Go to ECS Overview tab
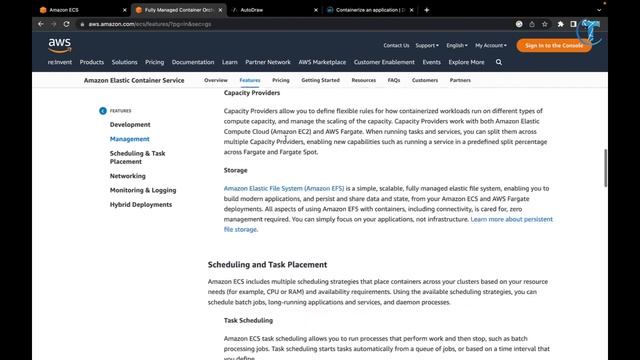The image size is (640, 360). point(216,80)
